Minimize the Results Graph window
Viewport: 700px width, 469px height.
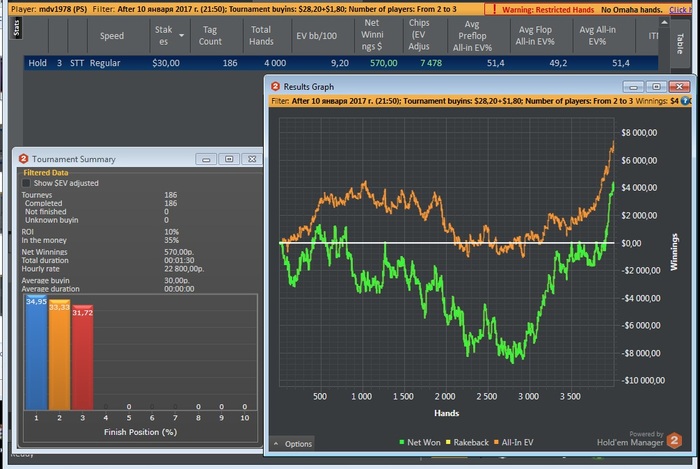(633, 87)
